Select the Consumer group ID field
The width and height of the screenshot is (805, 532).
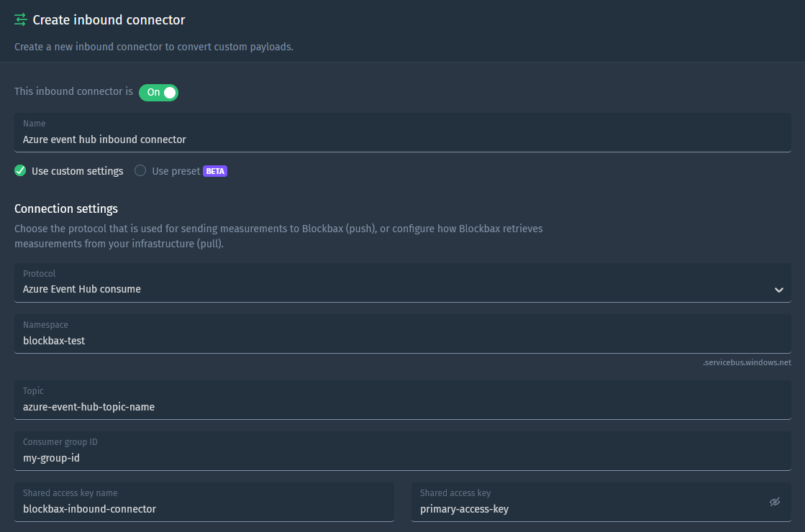tap(403, 451)
